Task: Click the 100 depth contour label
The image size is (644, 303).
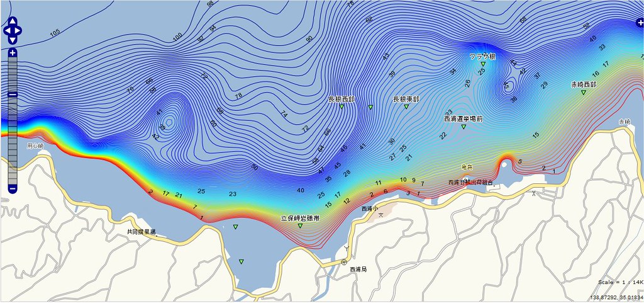Action: 177,37
